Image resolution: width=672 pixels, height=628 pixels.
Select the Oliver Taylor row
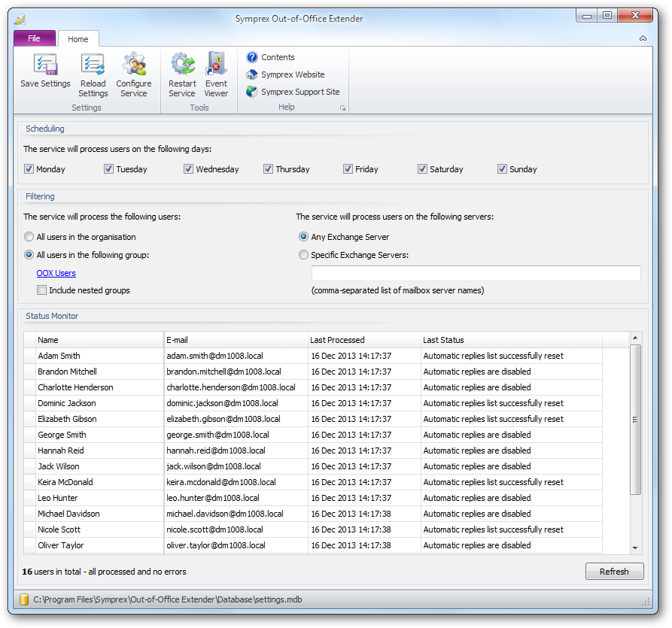tap(313, 545)
